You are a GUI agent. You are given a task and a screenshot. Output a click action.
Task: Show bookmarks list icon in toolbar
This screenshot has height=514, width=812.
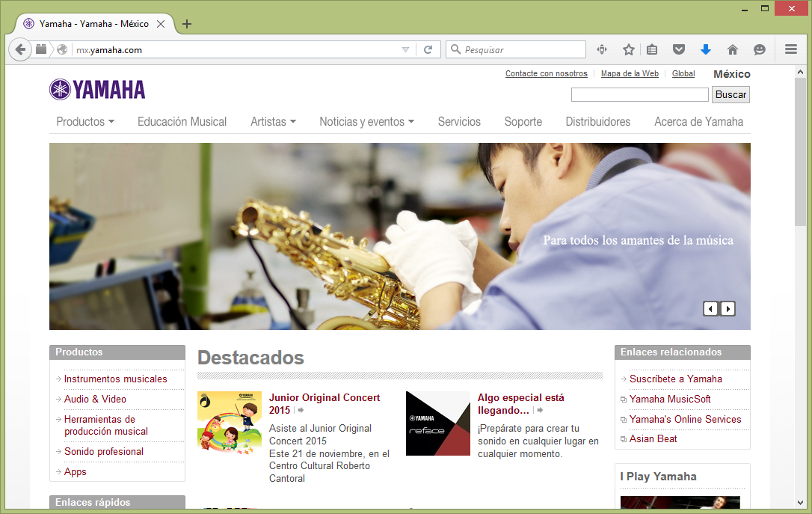652,50
